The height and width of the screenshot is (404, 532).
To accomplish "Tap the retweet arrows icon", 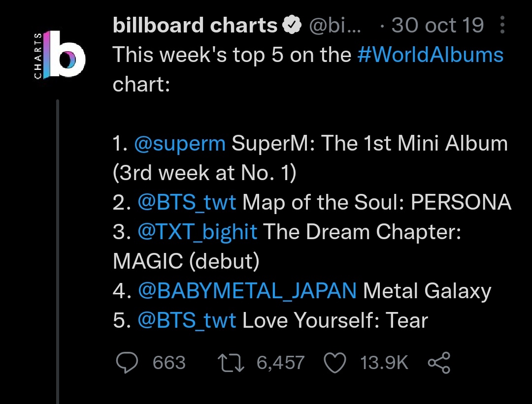I will pos(231,363).
